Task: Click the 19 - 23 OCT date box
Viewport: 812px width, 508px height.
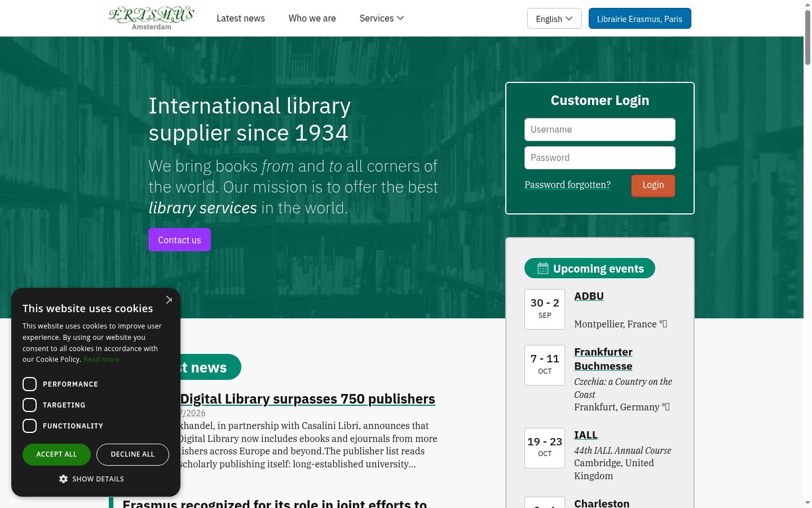Action: pyautogui.click(x=545, y=448)
